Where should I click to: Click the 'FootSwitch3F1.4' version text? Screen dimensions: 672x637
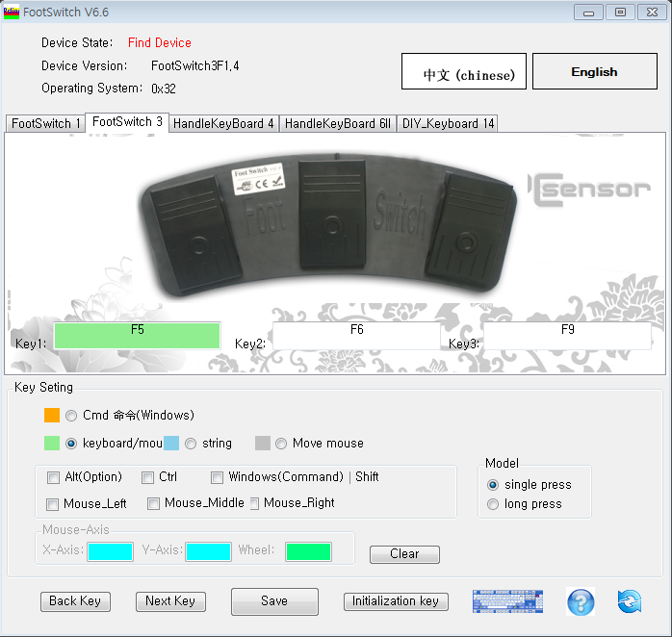click(195, 66)
